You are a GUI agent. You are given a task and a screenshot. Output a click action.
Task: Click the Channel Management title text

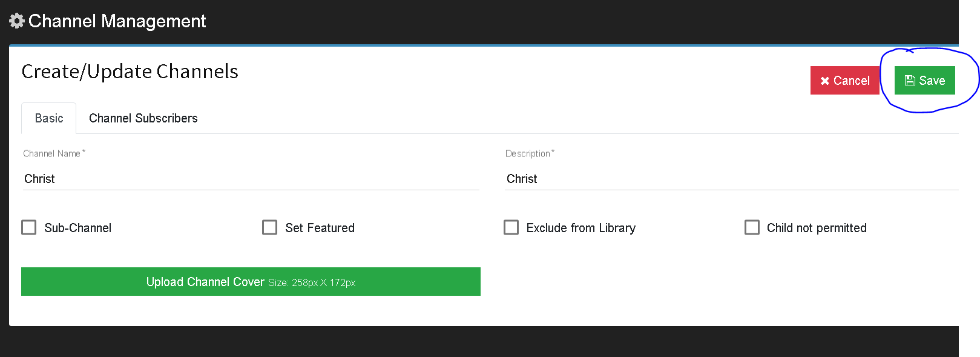pyautogui.click(x=117, y=21)
